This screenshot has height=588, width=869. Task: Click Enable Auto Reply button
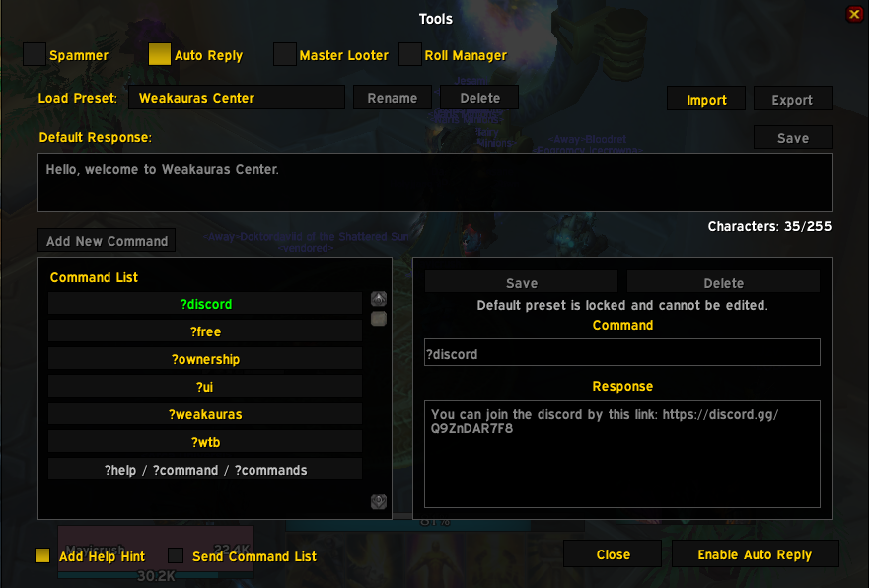(x=755, y=554)
